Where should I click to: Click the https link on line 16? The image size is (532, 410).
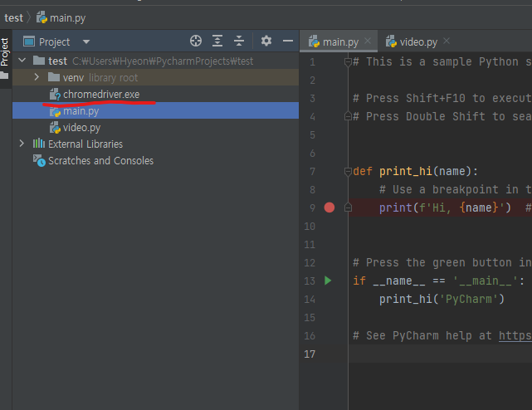[x=515, y=335]
